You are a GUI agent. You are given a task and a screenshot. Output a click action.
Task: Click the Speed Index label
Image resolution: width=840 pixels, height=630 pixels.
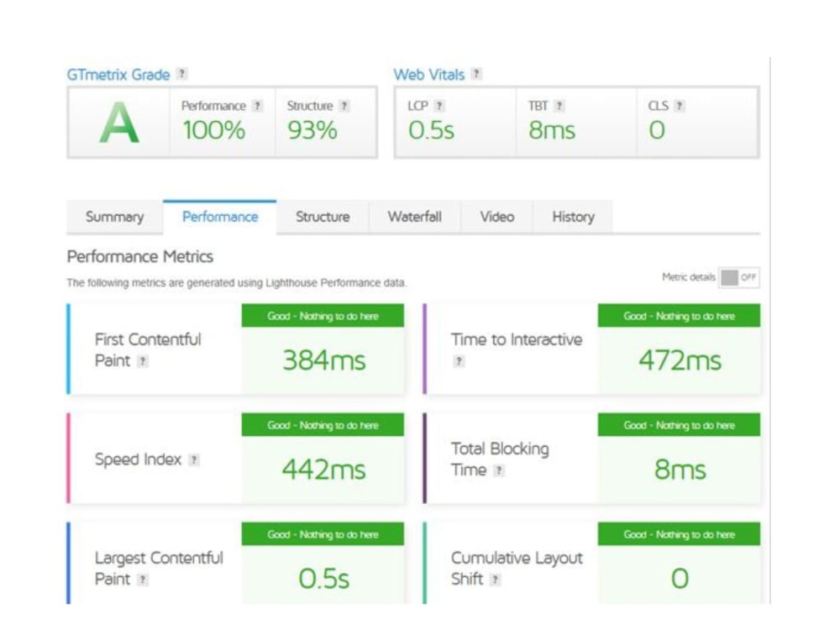(139, 459)
